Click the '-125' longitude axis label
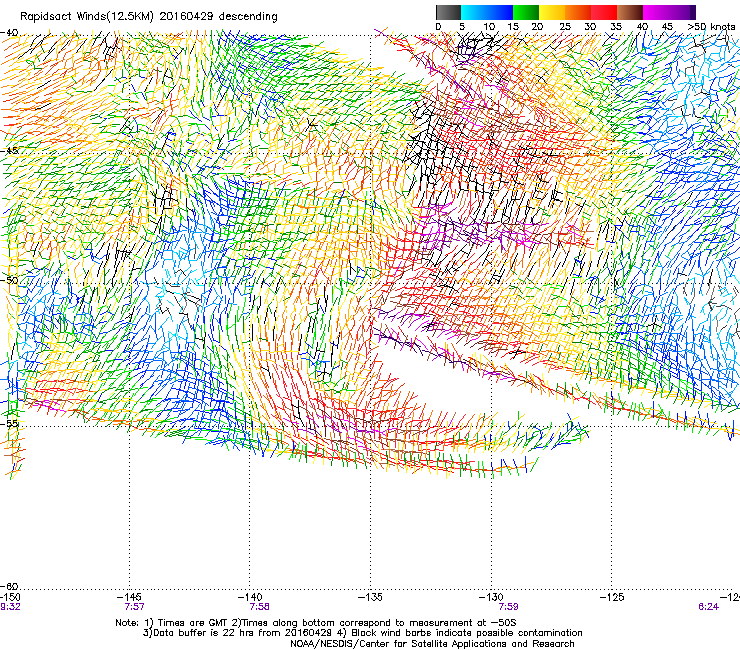Image resolution: width=740 pixels, height=650 pixels. (612, 597)
